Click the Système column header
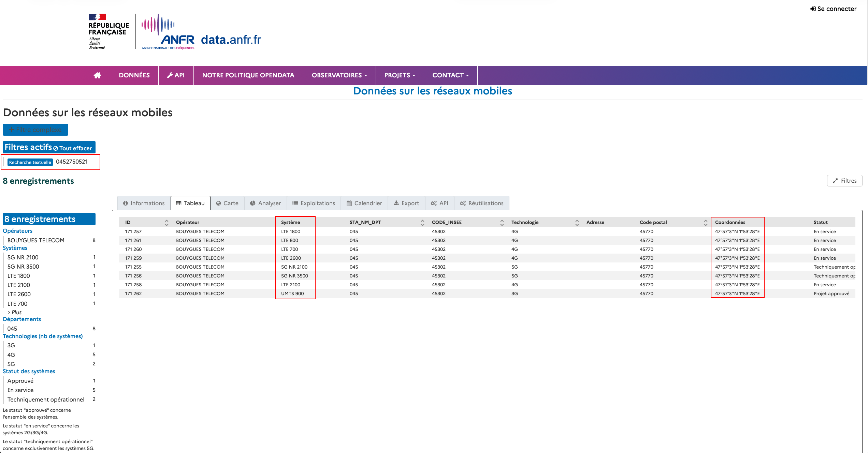Screen dimensions: 868x453 [x=291, y=222]
